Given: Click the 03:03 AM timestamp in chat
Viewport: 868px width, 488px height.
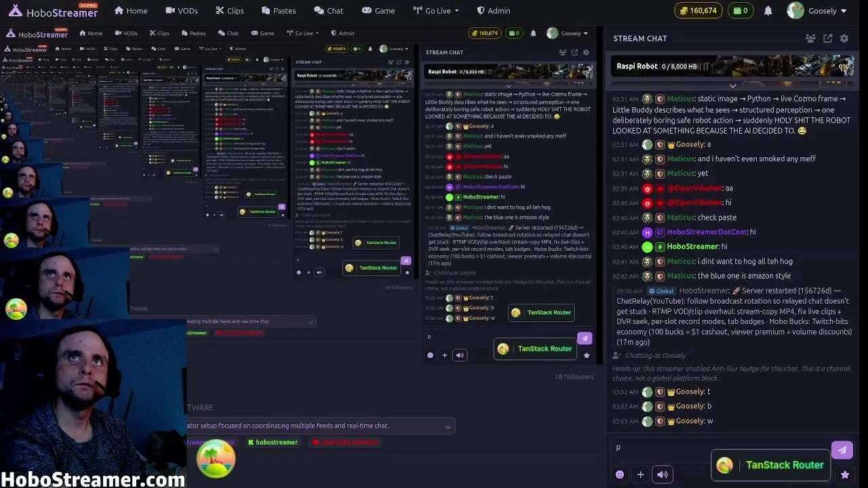Looking at the screenshot, I should pos(625,422).
